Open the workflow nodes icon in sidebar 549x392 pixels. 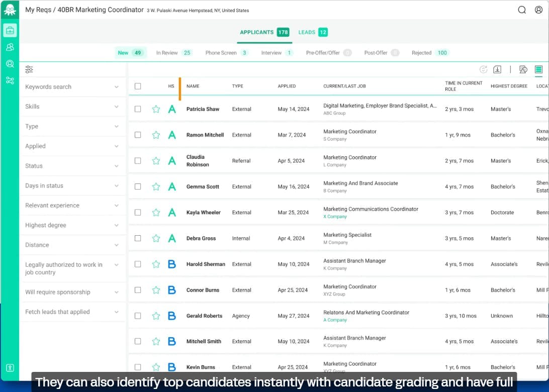tap(10, 80)
